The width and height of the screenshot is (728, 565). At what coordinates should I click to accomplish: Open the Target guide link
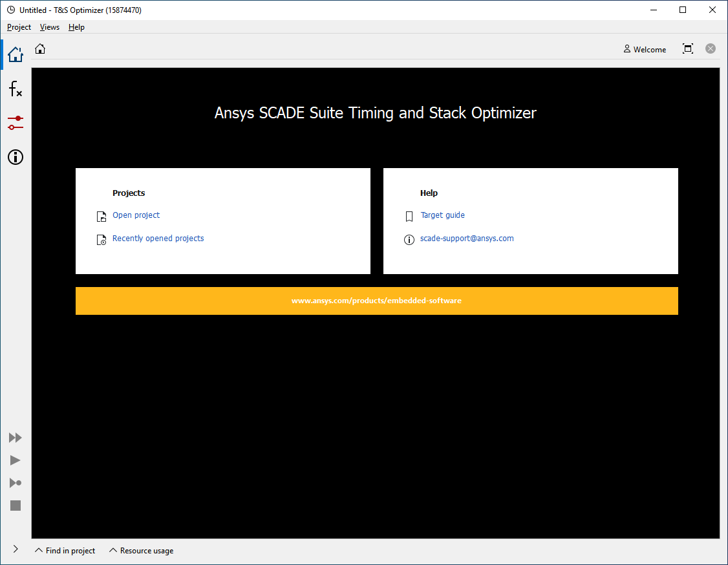442,215
